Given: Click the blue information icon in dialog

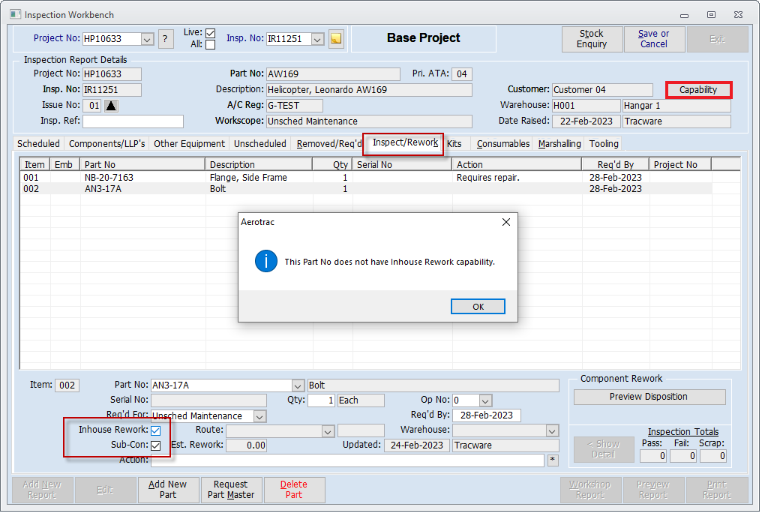Looking at the screenshot, I should 266,261.
